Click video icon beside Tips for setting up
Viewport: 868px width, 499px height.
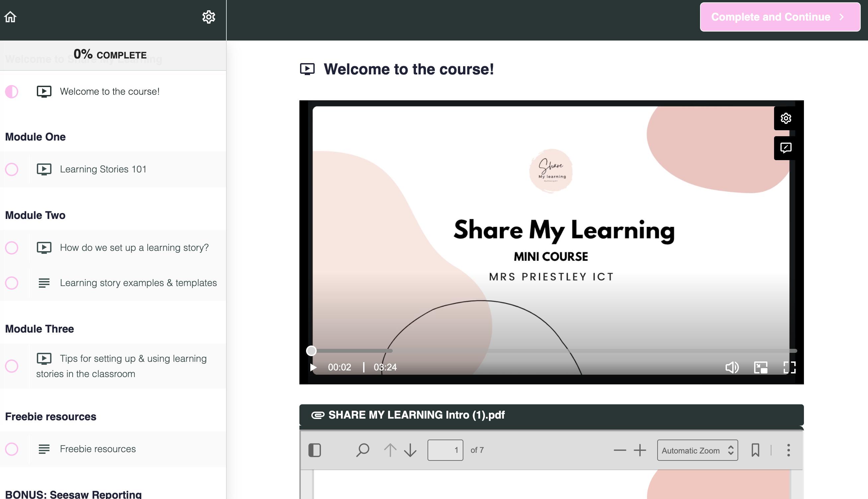(x=44, y=359)
